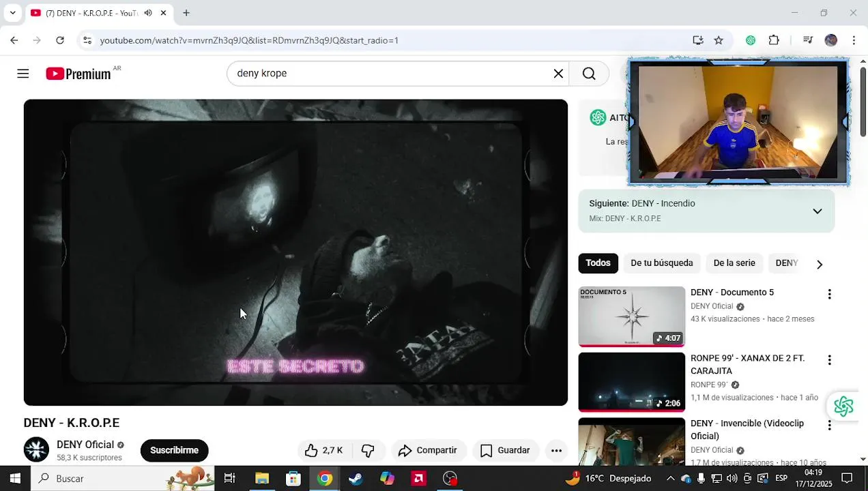
Task: Open options for DENY - Invencible video
Action: 829,425
